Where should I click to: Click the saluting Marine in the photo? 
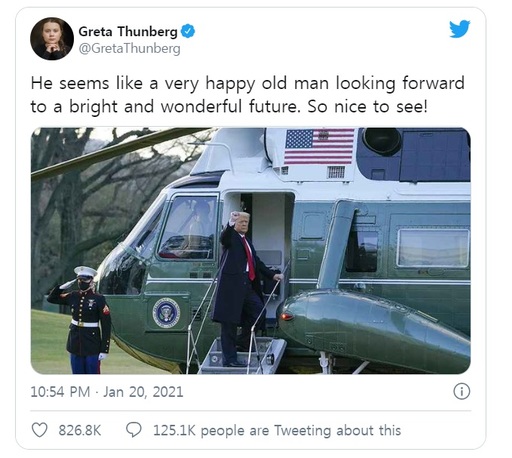click(81, 320)
